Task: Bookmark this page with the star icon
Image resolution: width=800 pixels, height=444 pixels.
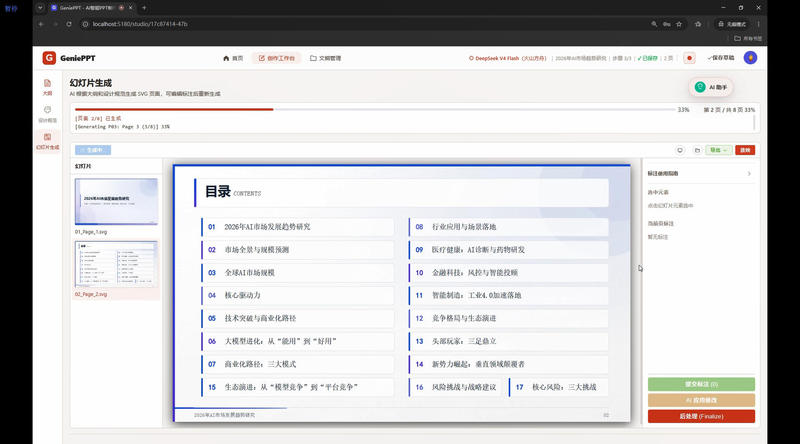Action: pyautogui.click(x=679, y=24)
